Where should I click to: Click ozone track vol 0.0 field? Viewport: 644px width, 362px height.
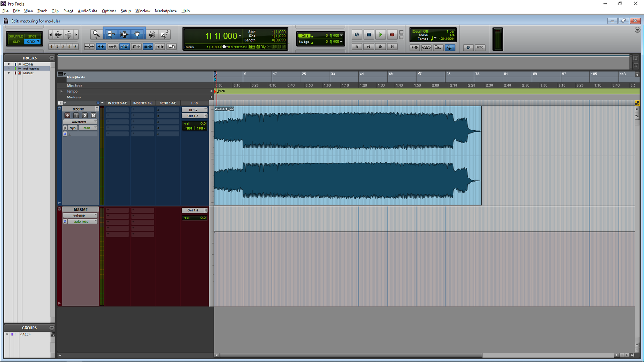[x=194, y=124]
